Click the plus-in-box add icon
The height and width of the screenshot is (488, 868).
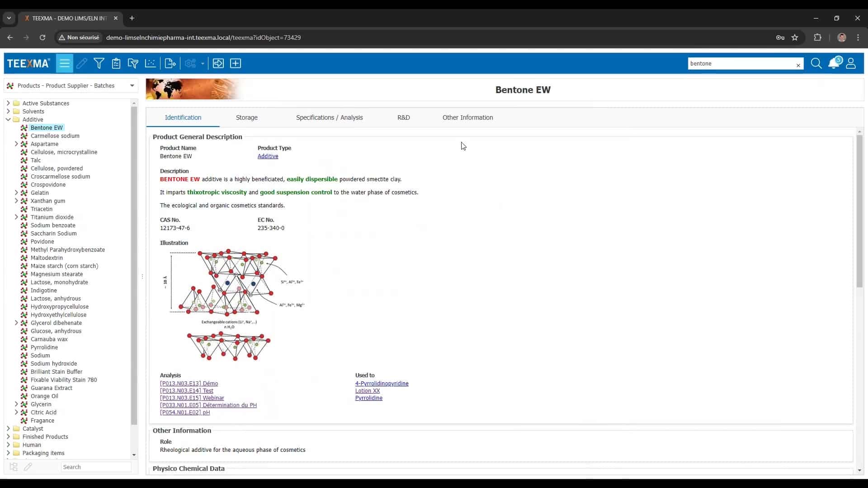236,63
